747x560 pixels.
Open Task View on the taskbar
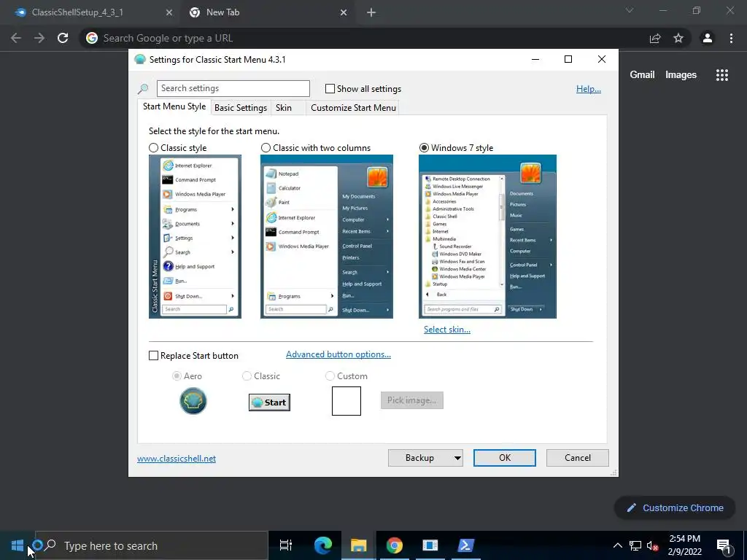coord(286,545)
